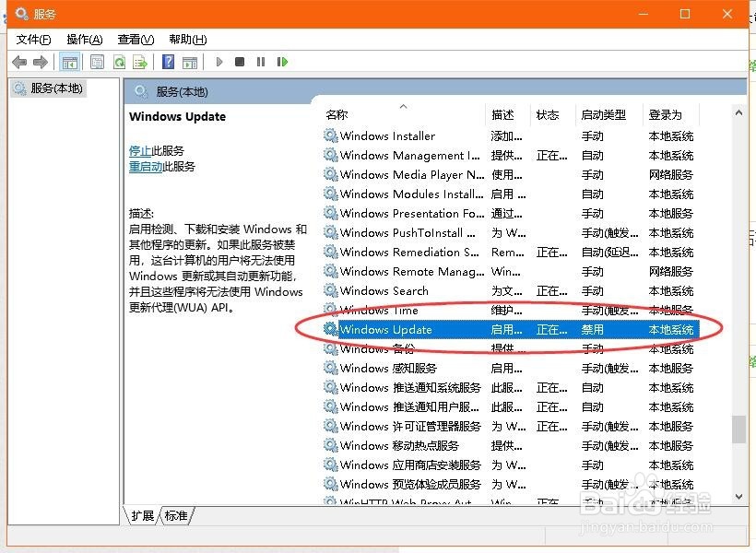
Task: Select the Windows 许可证管理器服务 row
Action: click(x=510, y=426)
